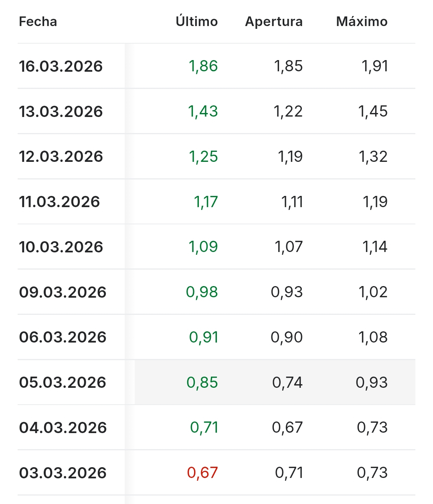Image resolution: width=433 pixels, height=504 pixels.
Task: Select the 04.03.2026 date cell
Action: pos(63,427)
